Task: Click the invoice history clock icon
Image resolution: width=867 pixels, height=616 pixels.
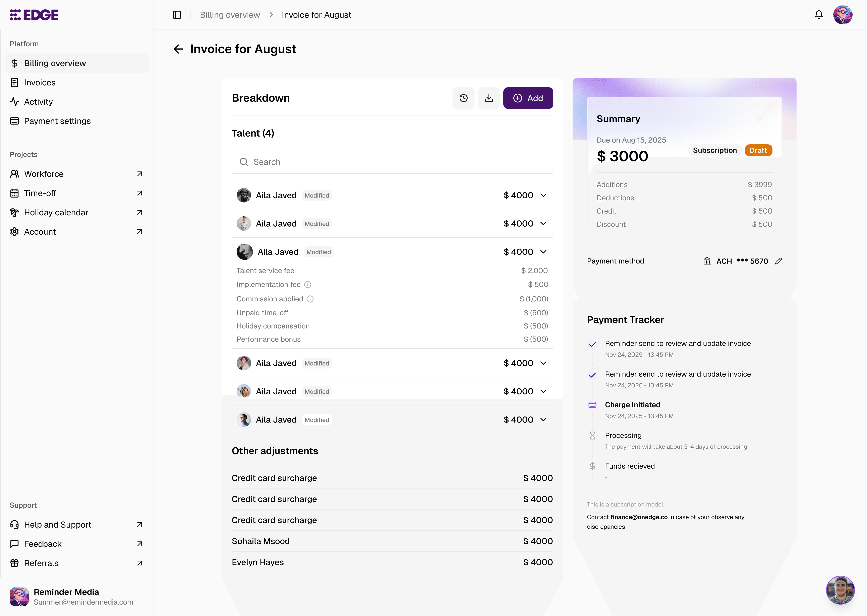Action: point(463,98)
